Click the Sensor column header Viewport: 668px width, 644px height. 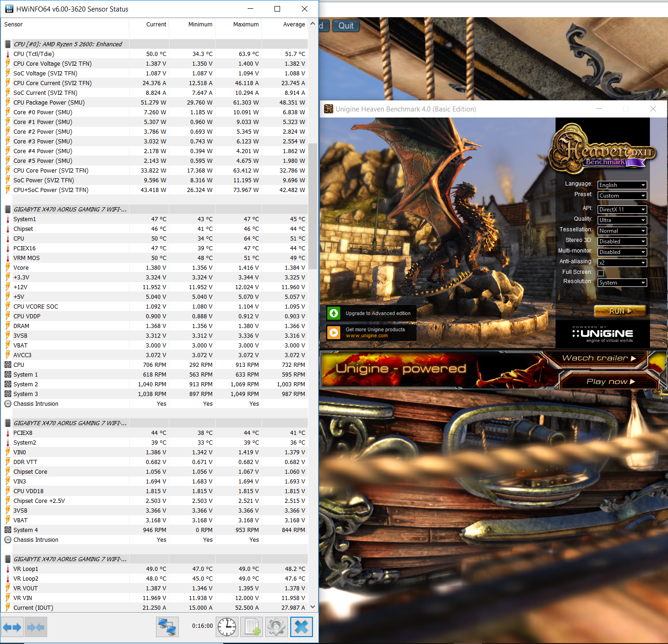(x=65, y=25)
